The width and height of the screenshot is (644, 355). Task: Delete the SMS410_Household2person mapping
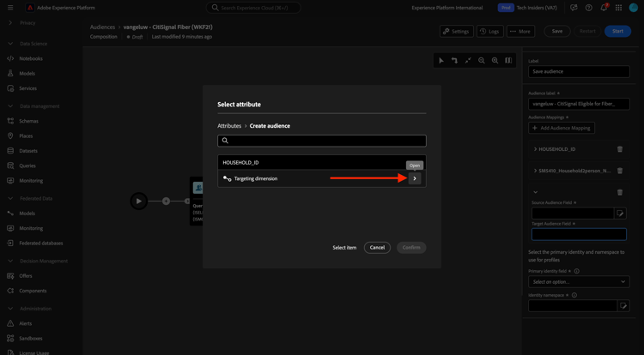(620, 171)
